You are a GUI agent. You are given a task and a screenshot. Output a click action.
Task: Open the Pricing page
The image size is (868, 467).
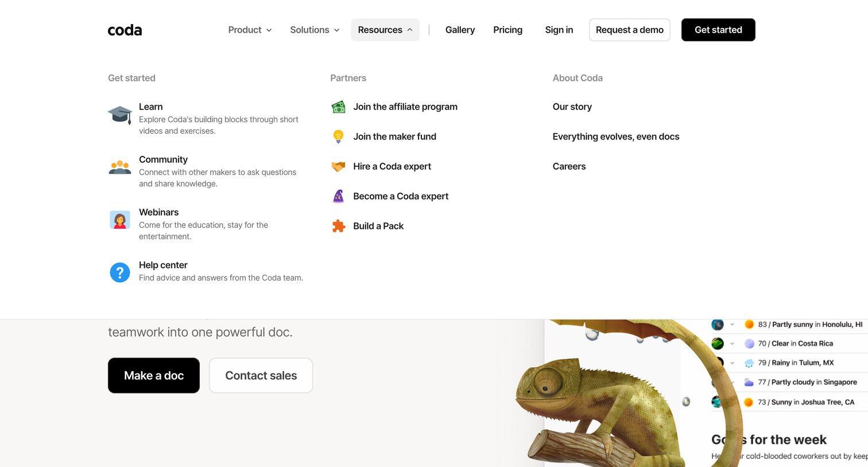507,30
